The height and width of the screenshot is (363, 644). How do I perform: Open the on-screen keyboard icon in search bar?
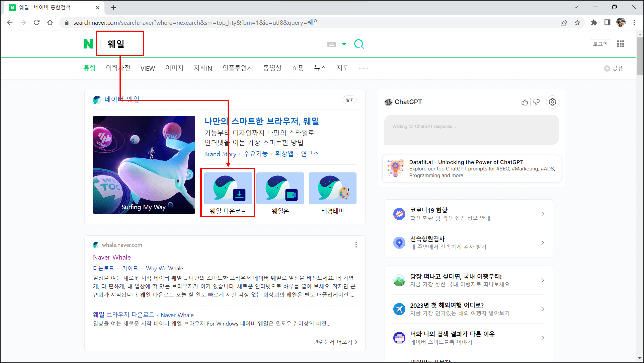pos(331,44)
